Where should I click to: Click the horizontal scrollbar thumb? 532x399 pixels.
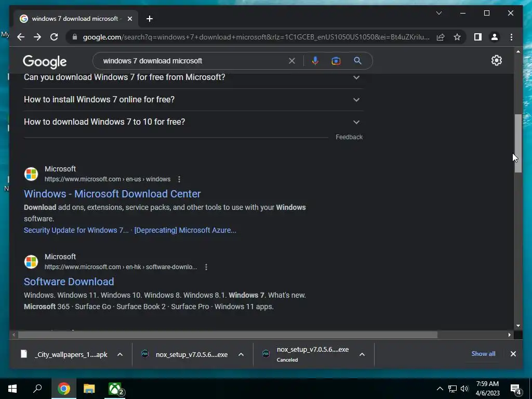(x=228, y=335)
